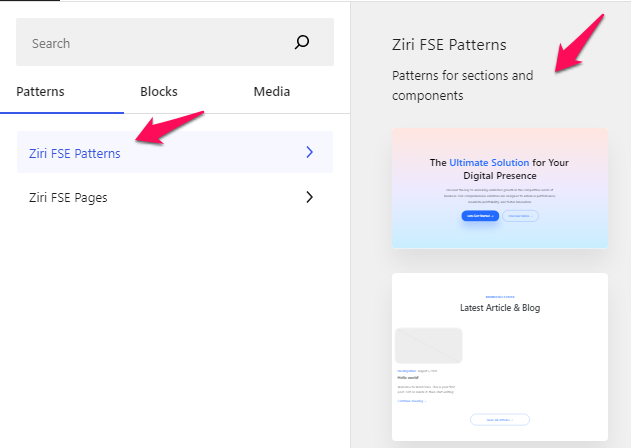Viewport: 631px width, 448px height.
Task: Click the blog post placeholder image
Action: pos(429,346)
